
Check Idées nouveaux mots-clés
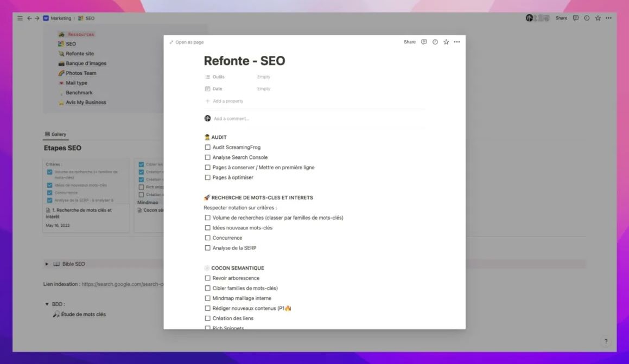207,228
